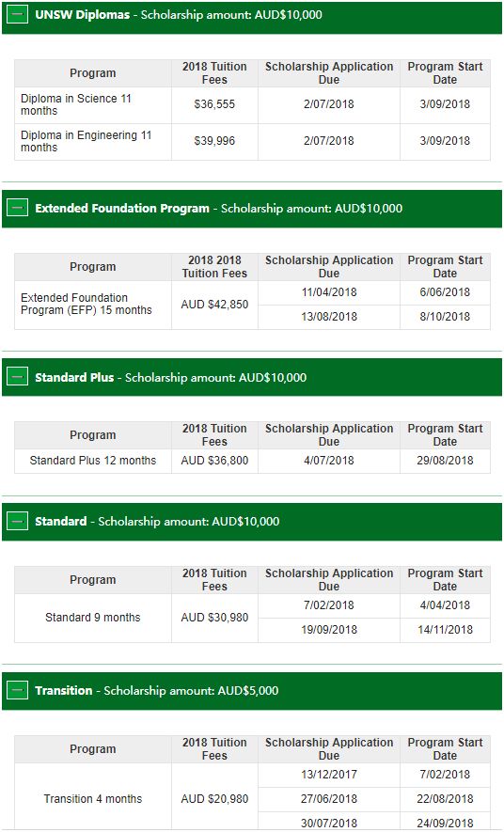Collapse the Standard Plus section minus icon
The width and height of the screenshot is (504, 832).
pos(18,377)
